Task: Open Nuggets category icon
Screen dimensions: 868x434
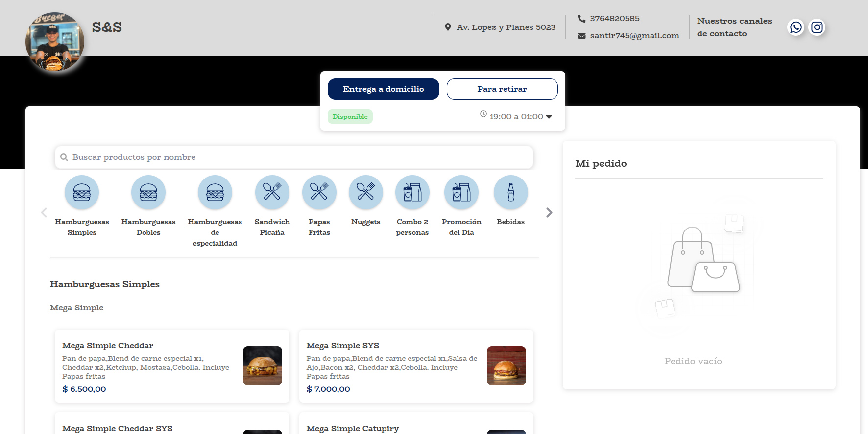Action: coord(366,192)
